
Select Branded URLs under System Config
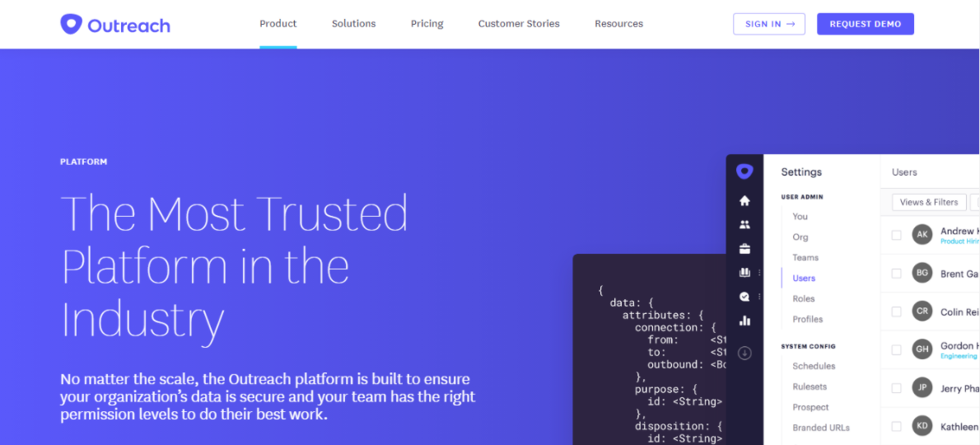pyautogui.click(x=820, y=429)
